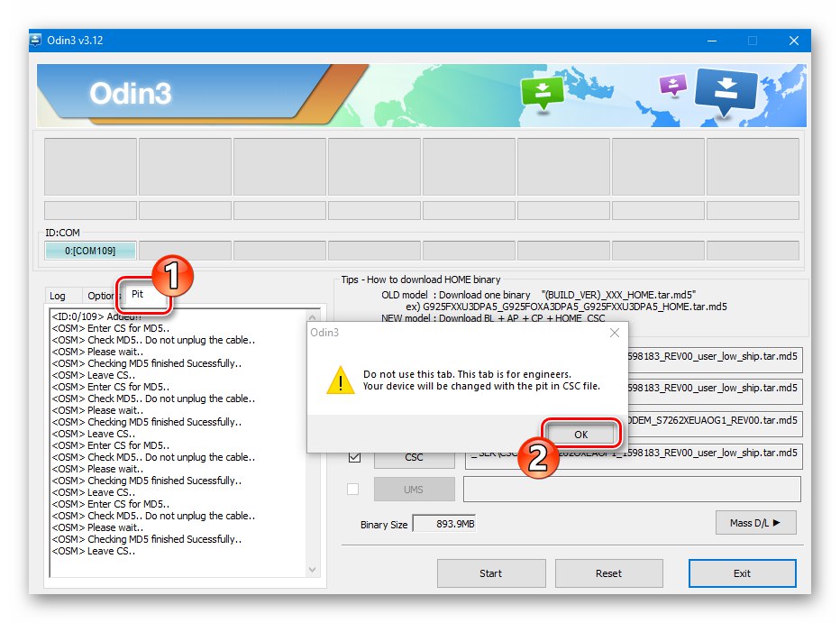Open the Pit tab
The image size is (840, 623).
(138, 294)
